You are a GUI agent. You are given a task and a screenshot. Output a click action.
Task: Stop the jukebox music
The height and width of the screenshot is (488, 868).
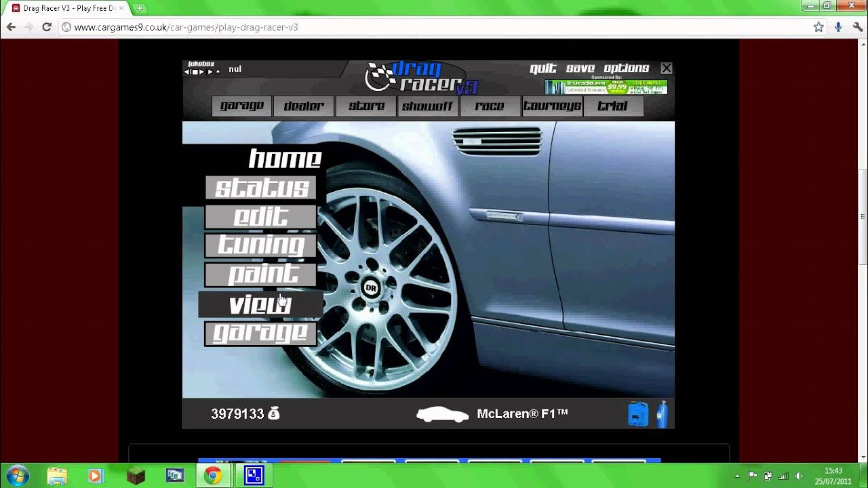pyautogui.click(x=195, y=72)
